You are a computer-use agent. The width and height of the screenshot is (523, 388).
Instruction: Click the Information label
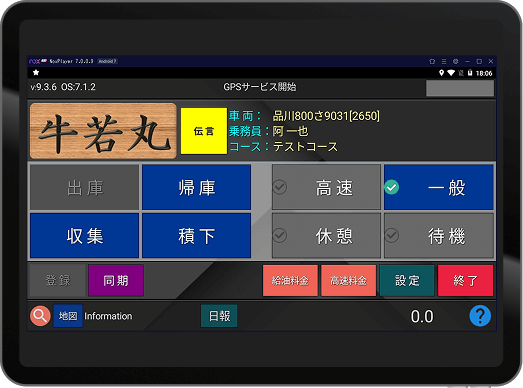[x=108, y=316]
